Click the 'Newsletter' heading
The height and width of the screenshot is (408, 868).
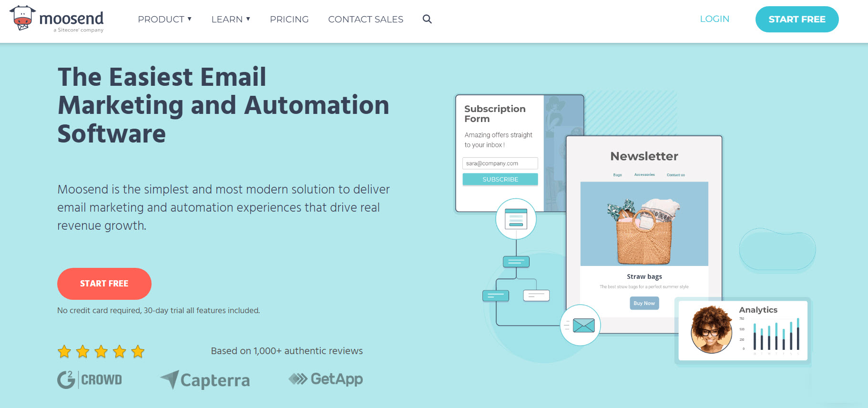[x=644, y=156]
